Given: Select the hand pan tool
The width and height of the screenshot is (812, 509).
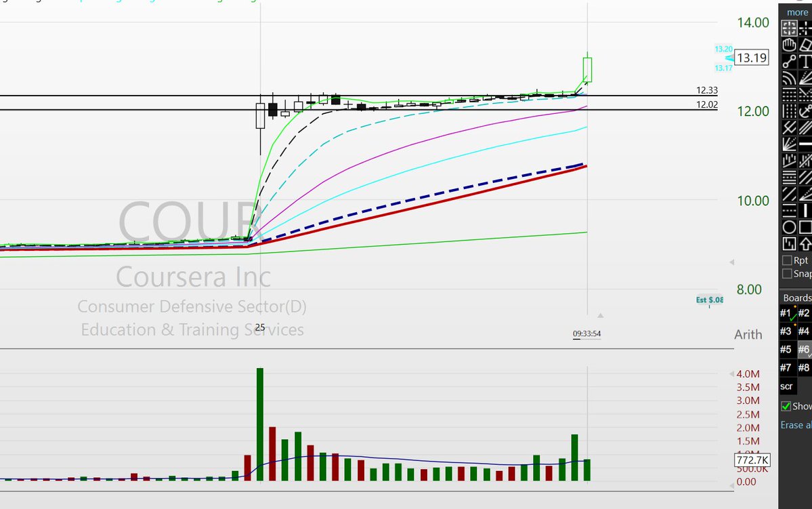Looking at the screenshot, I should click(789, 45).
